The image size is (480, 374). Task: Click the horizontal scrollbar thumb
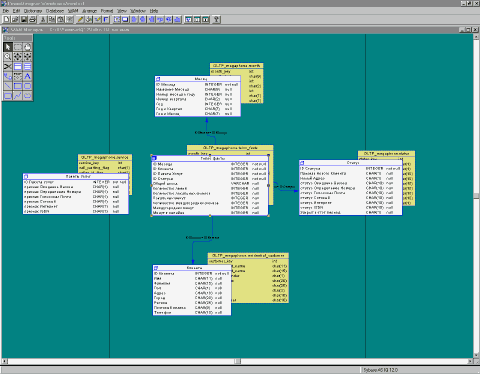pyautogui.click(x=237, y=361)
